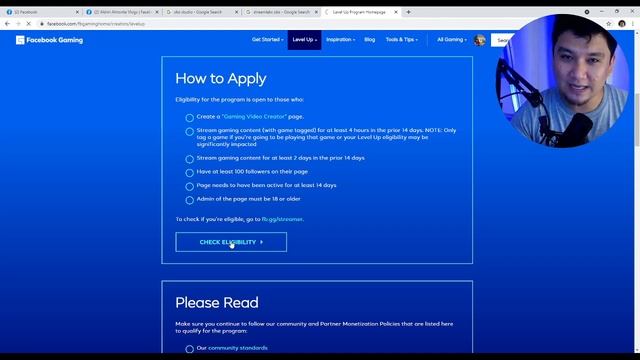Click "Eligibility for the program is open" text

[240, 100]
